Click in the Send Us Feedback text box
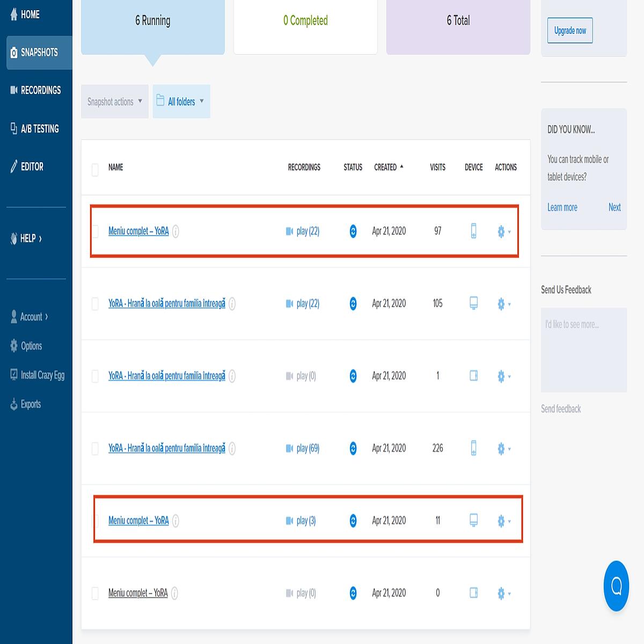This screenshot has width=644, height=644. [584, 350]
